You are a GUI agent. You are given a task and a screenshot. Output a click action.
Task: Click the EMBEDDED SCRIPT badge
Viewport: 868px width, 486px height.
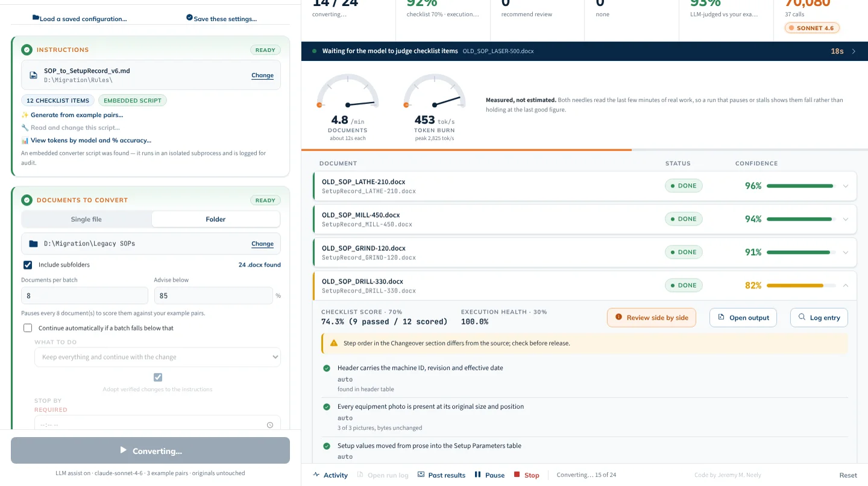coord(133,101)
